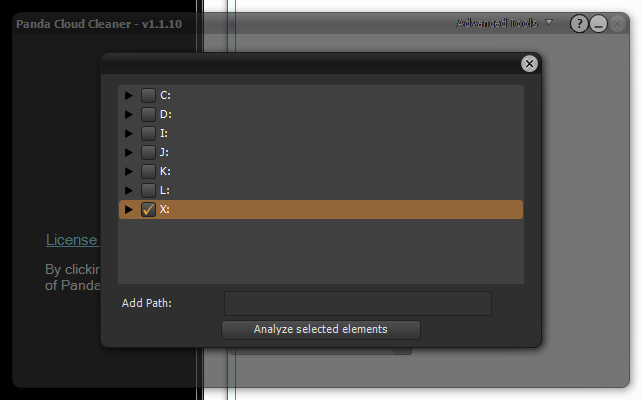642x400 pixels.
Task: Expand the D: drive triangle
Action: [129, 114]
